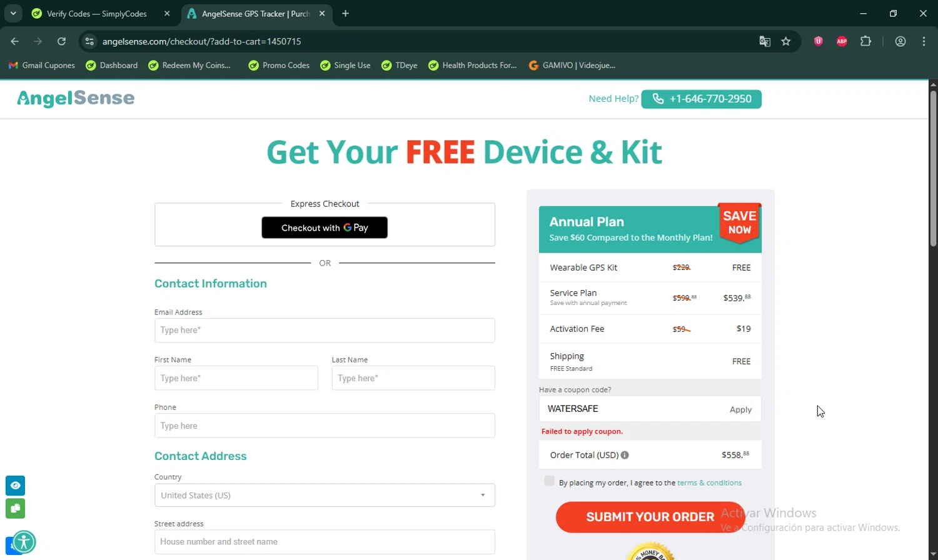
Task: Open the terms & conditions link
Action: 709,482
